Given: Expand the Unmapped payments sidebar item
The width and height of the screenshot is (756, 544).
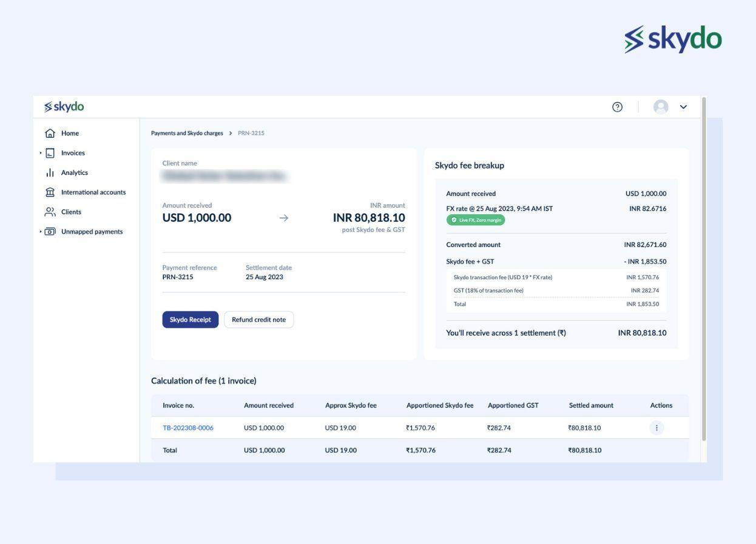Looking at the screenshot, I should pyautogui.click(x=41, y=231).
